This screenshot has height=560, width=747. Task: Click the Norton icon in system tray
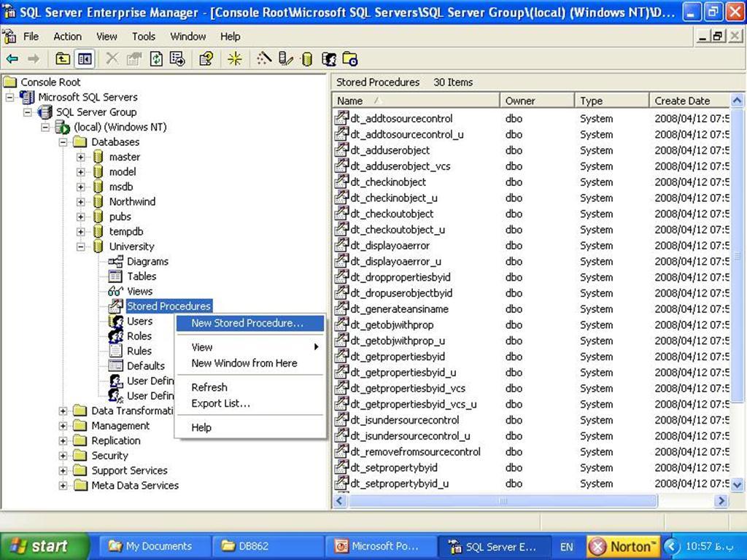pyautogui.click(x=623, y=546)
